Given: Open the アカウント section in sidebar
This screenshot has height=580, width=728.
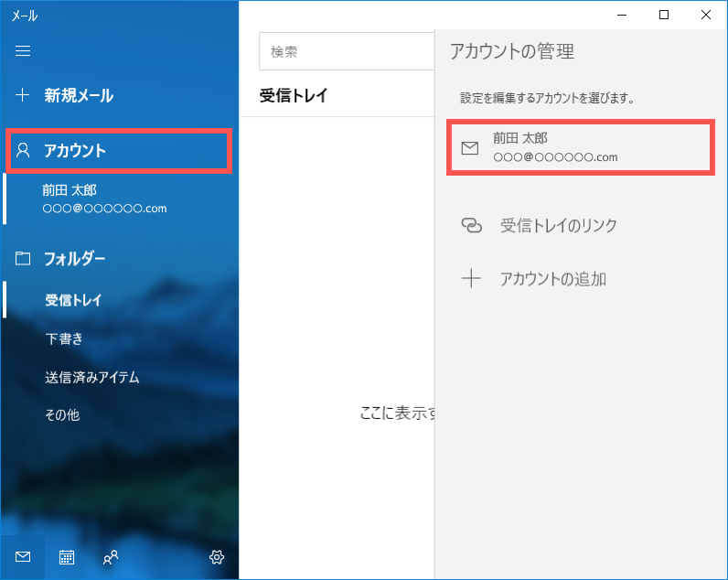Looking at the screenshot, I should [x=75, y=151].
